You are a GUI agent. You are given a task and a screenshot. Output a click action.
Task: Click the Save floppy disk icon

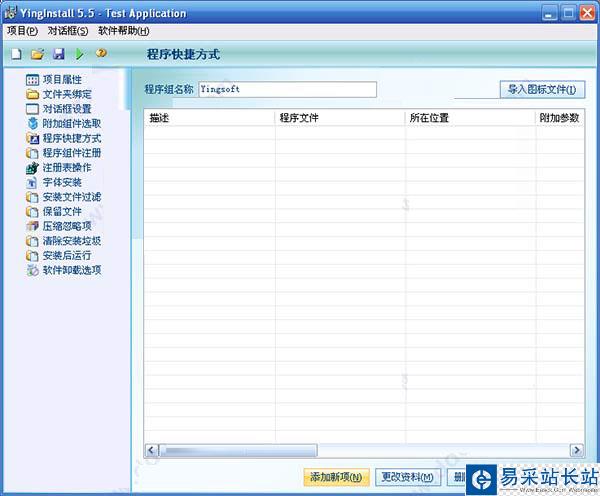point(59,54)
